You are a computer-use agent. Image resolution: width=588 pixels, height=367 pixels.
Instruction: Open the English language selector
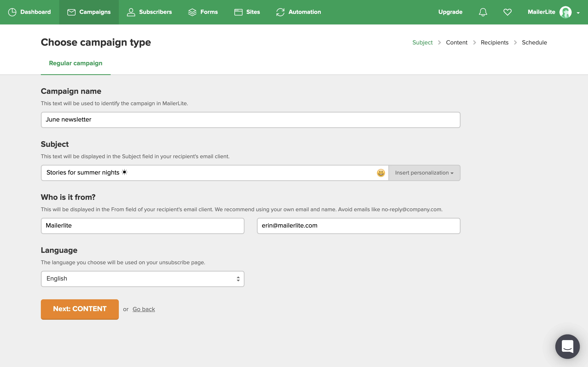click(x=142, y=279)
